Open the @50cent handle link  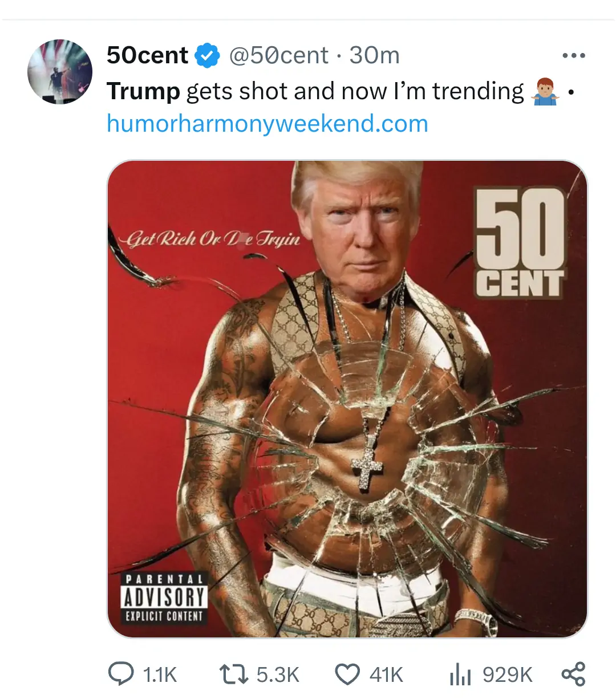click(x=279, y=55)
